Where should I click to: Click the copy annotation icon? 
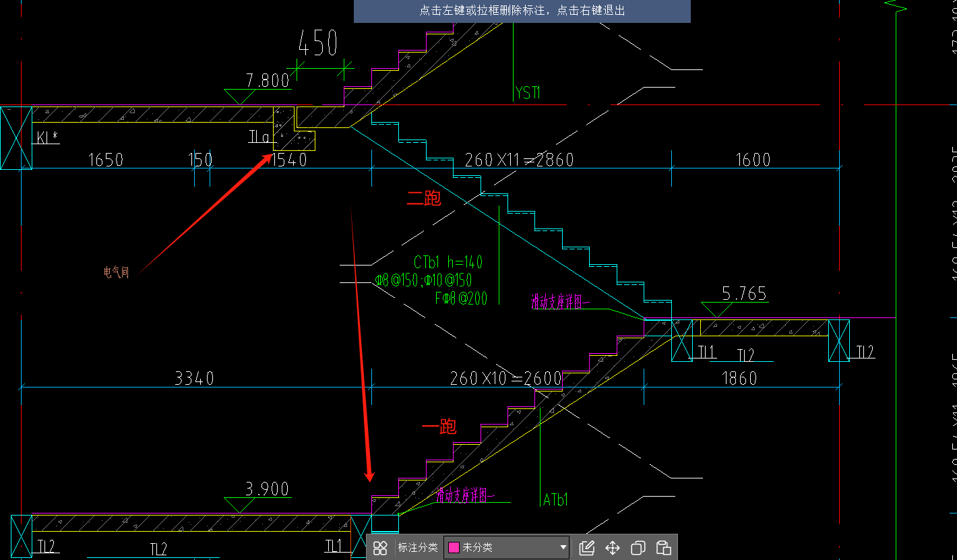click(x=638, y=548)
